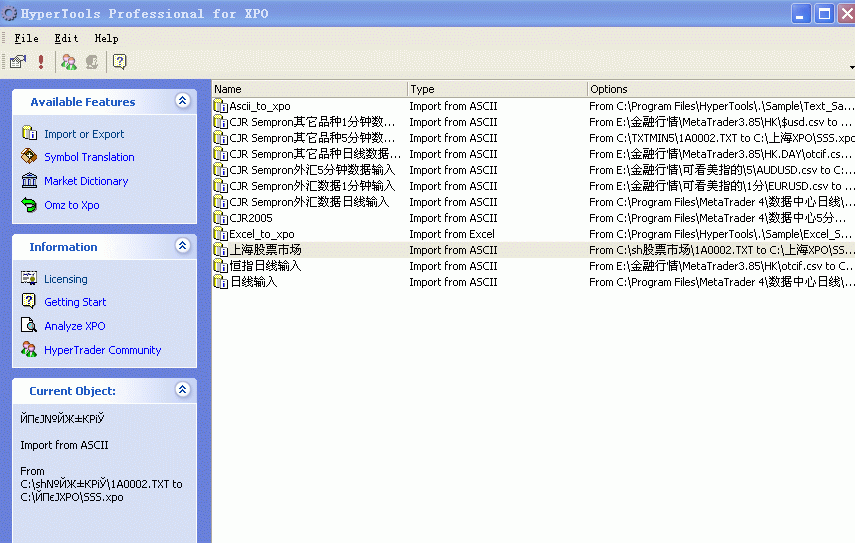Click the icon beside CJR2005
The height and width of the screenshot is (543, 855).
point(220,218)
